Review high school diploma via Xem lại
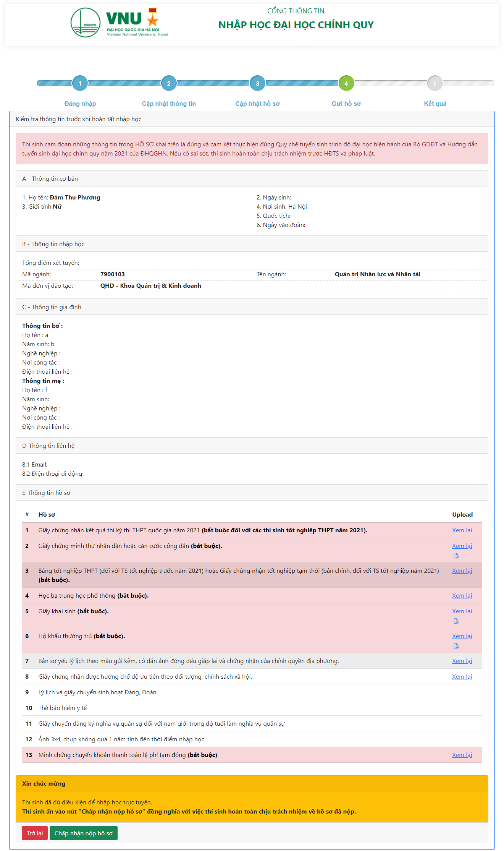The image size is (504, 851). click(x=462, y=571)
